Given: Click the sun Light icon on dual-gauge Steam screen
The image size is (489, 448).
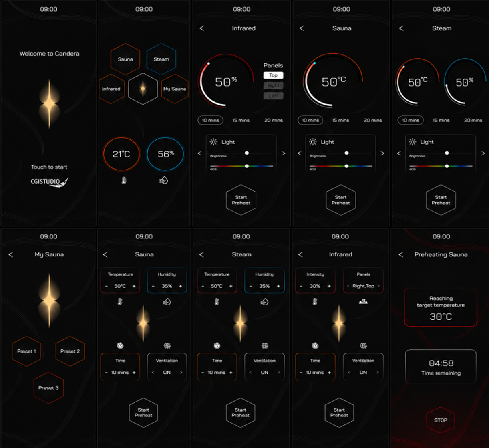Looking at the screenshot, I should tap(413, 142).
